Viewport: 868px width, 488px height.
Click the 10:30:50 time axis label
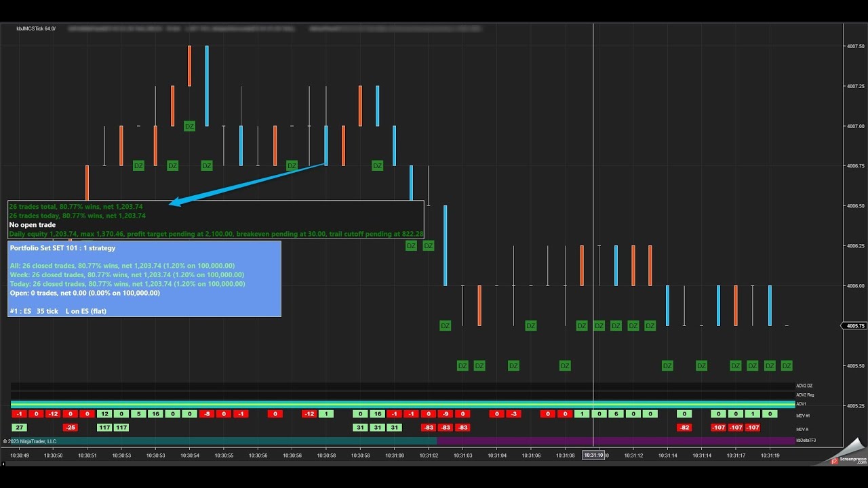(54, 455)
